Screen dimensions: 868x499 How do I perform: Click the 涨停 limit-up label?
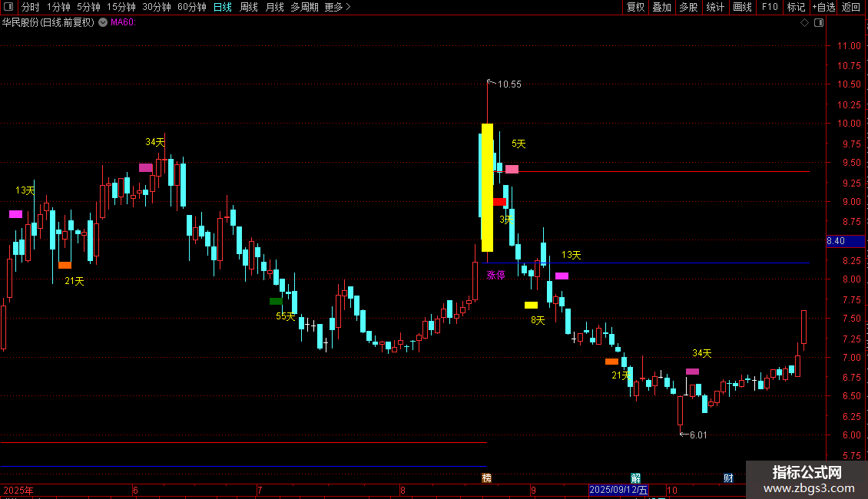[x=495, y=275]
